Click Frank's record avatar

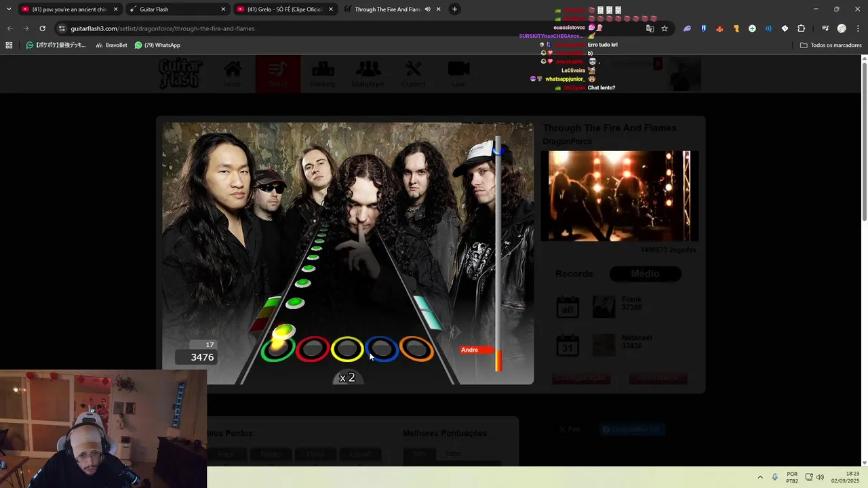point(604,307)
